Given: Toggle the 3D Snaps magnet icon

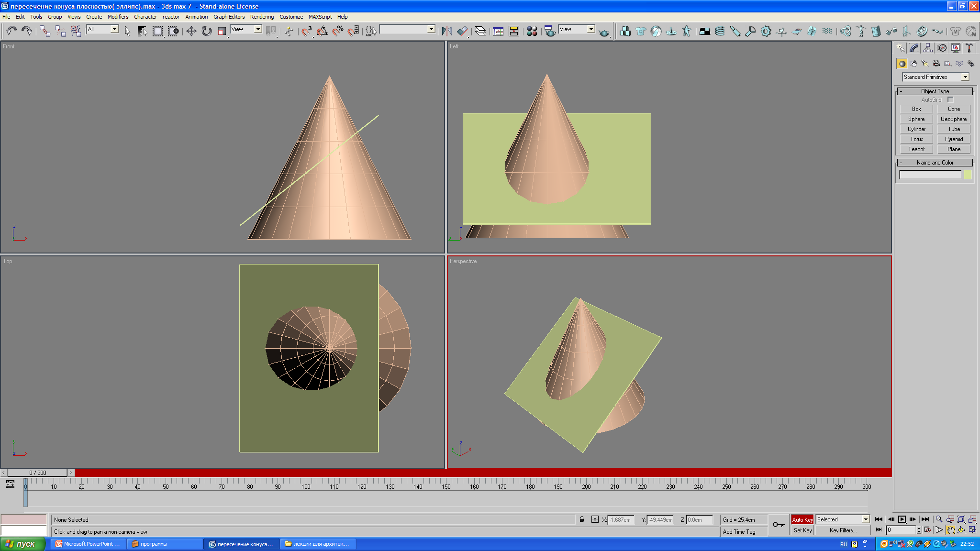Looking at the screenshot, I should 306,31.
